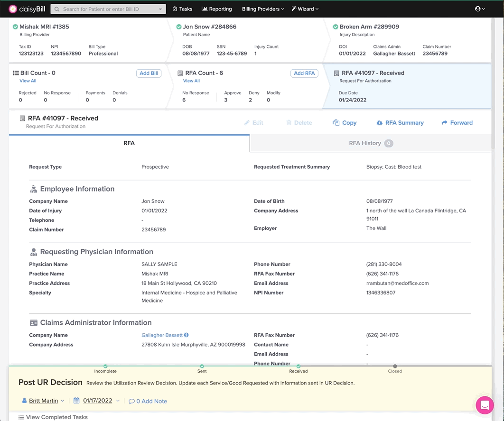Open the Gallagher Bassett company link
The height and width of the screenshot is (421, 504).
(162, 335)
